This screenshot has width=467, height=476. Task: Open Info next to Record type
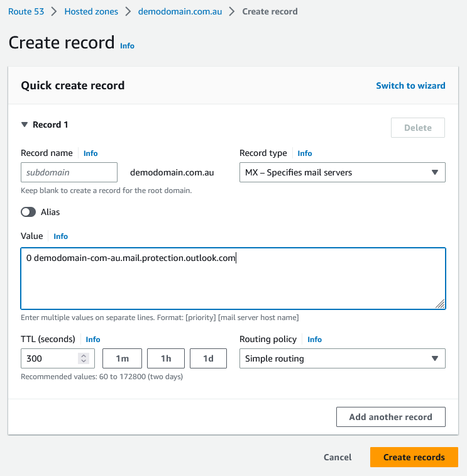coord(304,153)
